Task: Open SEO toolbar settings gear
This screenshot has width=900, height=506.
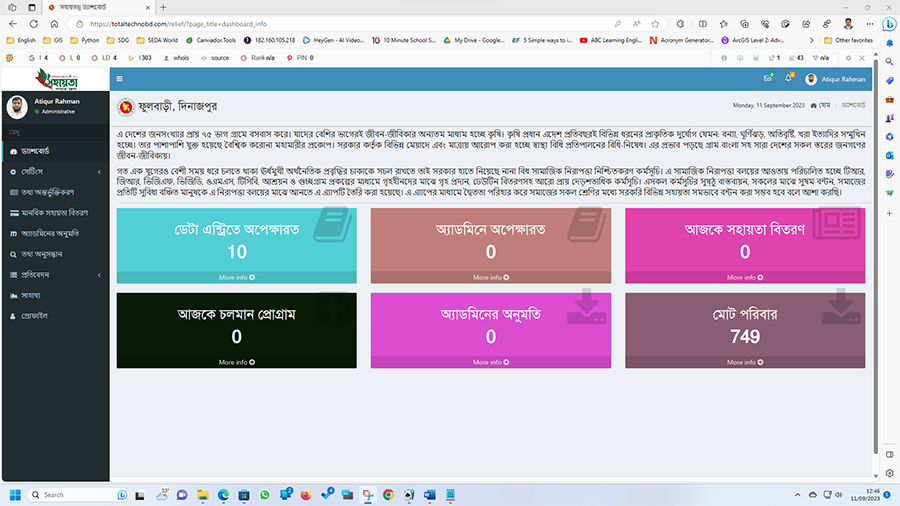Action: point(848,58)
